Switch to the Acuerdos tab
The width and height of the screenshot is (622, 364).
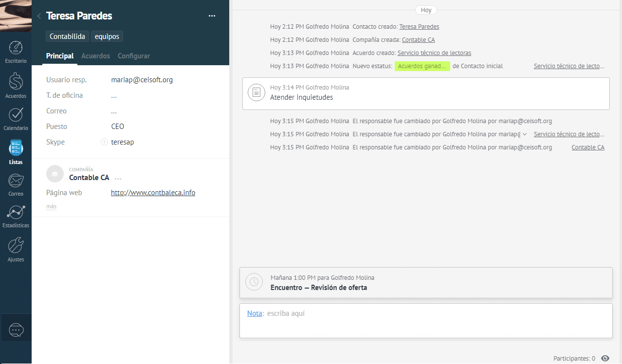point(95,56)
